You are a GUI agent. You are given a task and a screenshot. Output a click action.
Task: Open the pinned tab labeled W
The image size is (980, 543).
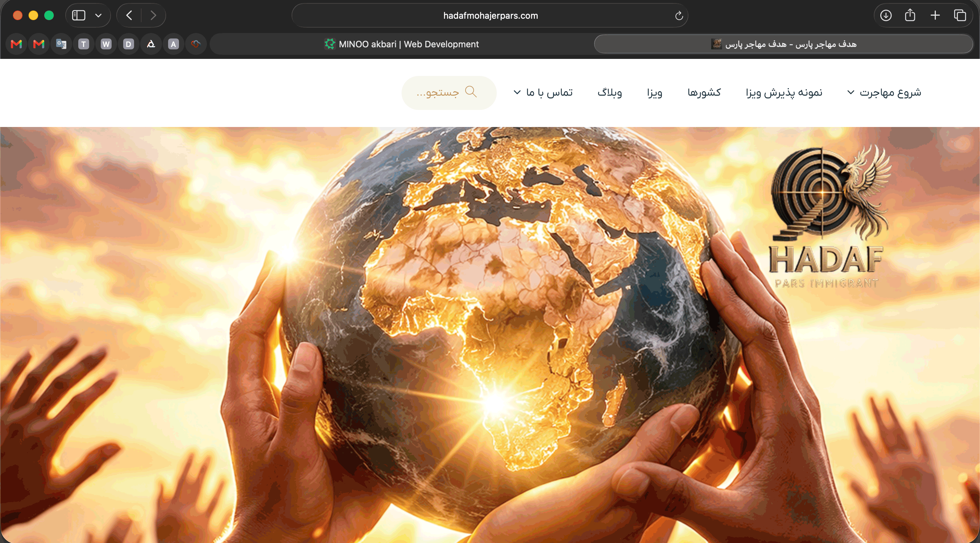pos(106,44)
